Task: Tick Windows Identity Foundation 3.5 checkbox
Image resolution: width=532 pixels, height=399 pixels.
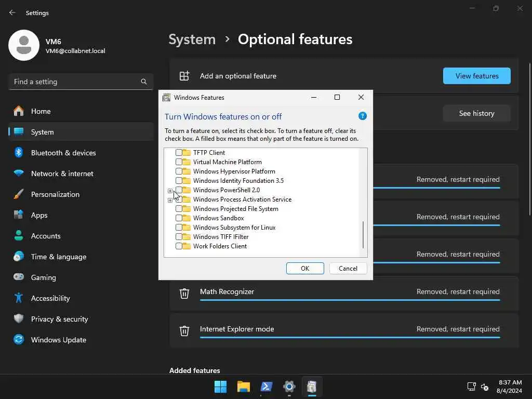Action: [179, 180]
